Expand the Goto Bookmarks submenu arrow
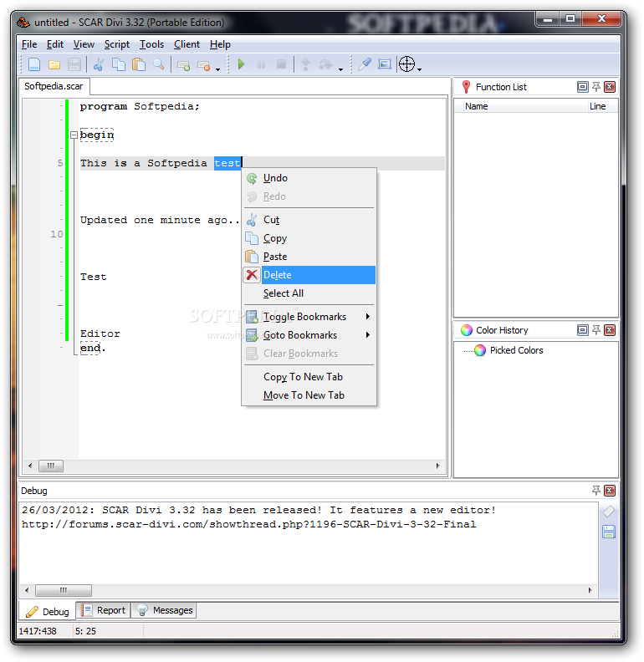The image size is (644, 662). pos(368,335)
